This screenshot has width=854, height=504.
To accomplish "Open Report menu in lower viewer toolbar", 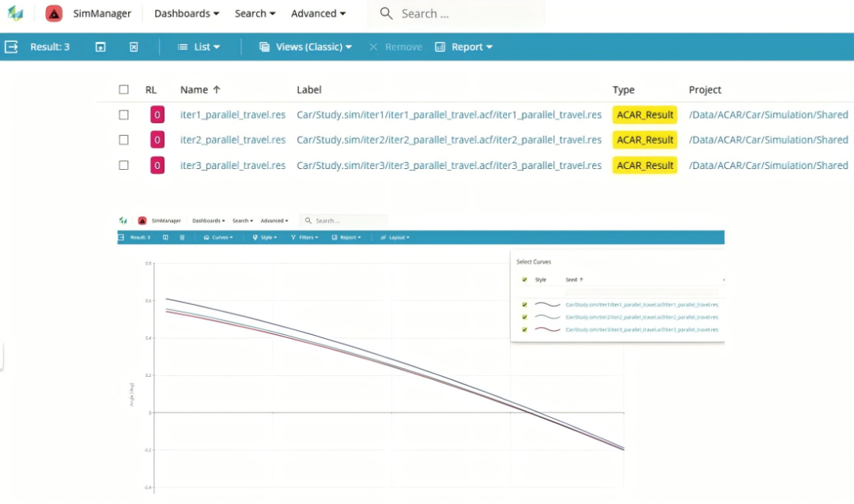I will 346,237.
